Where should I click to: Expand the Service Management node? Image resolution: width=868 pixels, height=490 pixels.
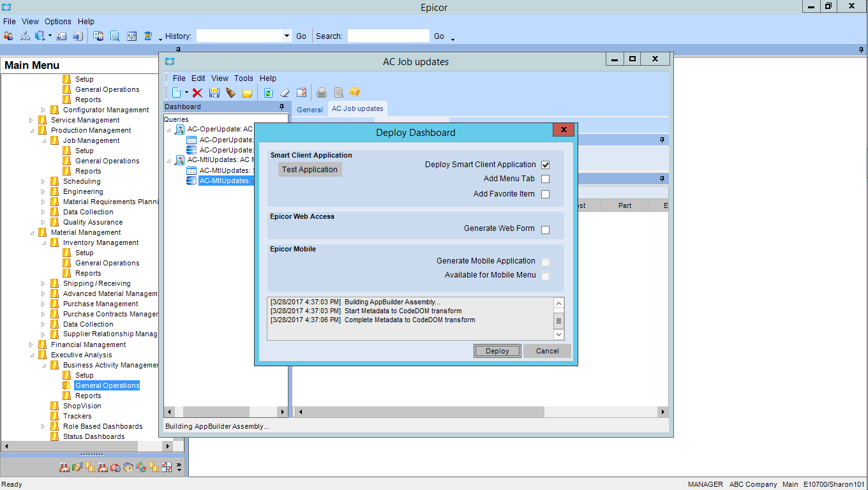coord(31,120)
